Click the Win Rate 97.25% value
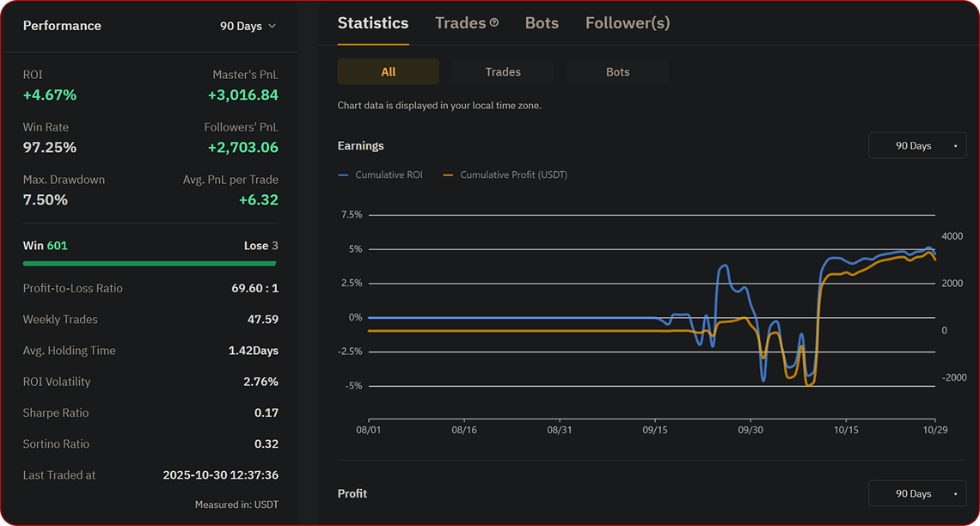The height and width of the screenshot is (526, 980). click(x=50, y=147)
